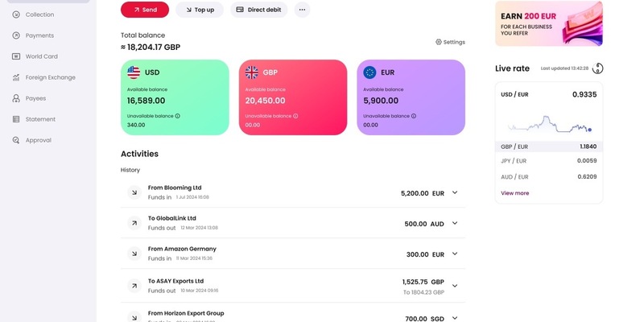
Task: Click the funds-in arrow for Blooming Ltd
Action: click(x=134, y=192)
